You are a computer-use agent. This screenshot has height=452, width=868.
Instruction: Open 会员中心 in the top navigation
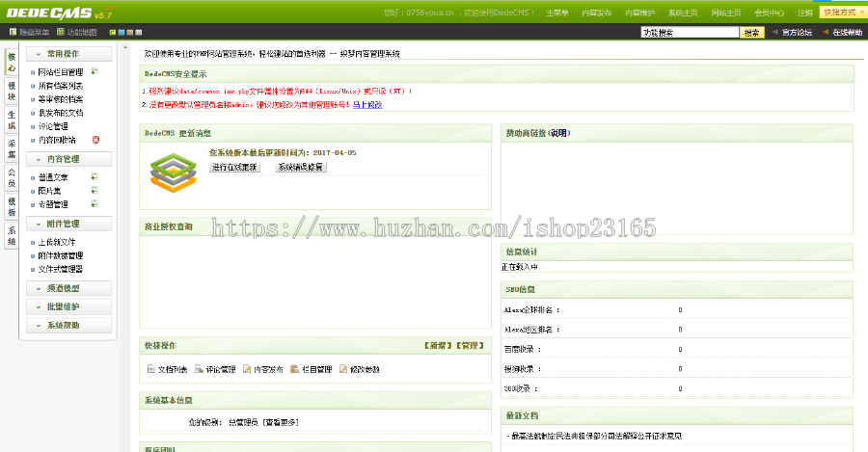click(770, 13)
